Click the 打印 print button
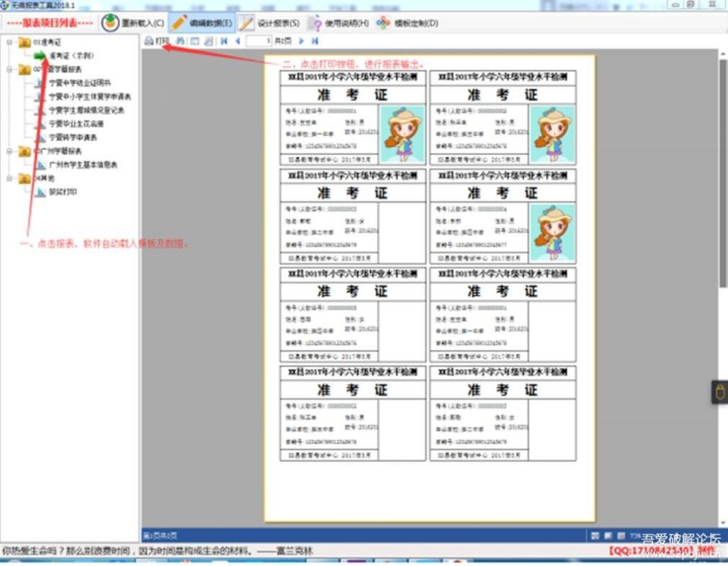The image size is (728, 566). 157,41
